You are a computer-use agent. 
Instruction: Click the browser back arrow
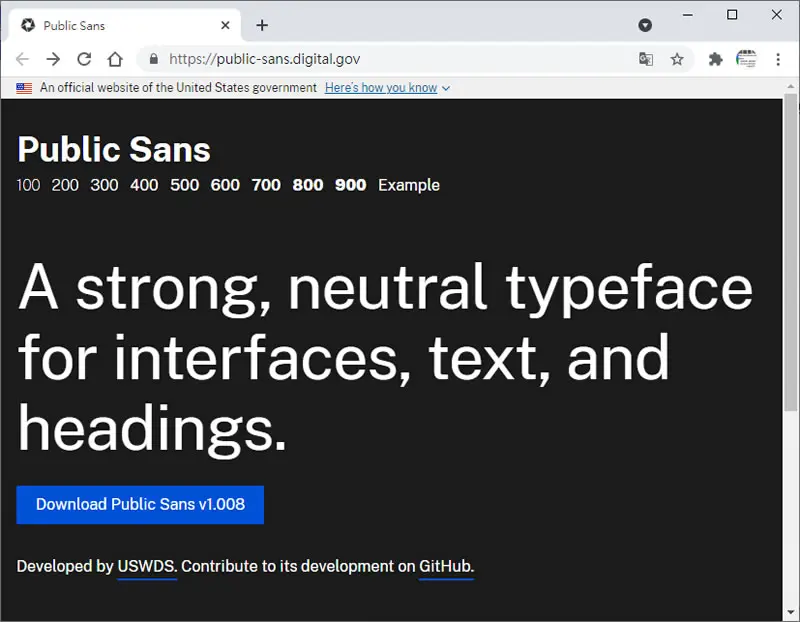(x=22, y=59)
